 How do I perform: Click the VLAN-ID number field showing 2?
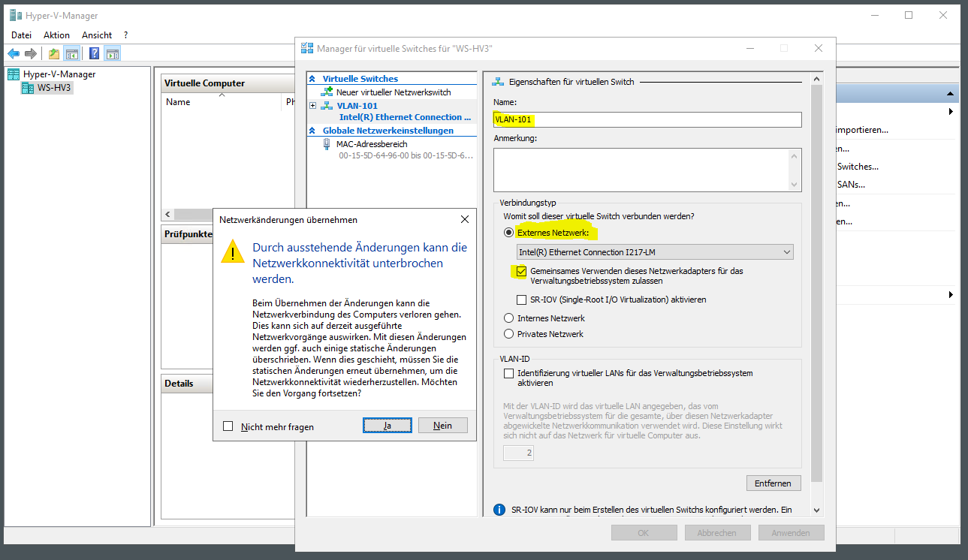(x=518, y=453)
